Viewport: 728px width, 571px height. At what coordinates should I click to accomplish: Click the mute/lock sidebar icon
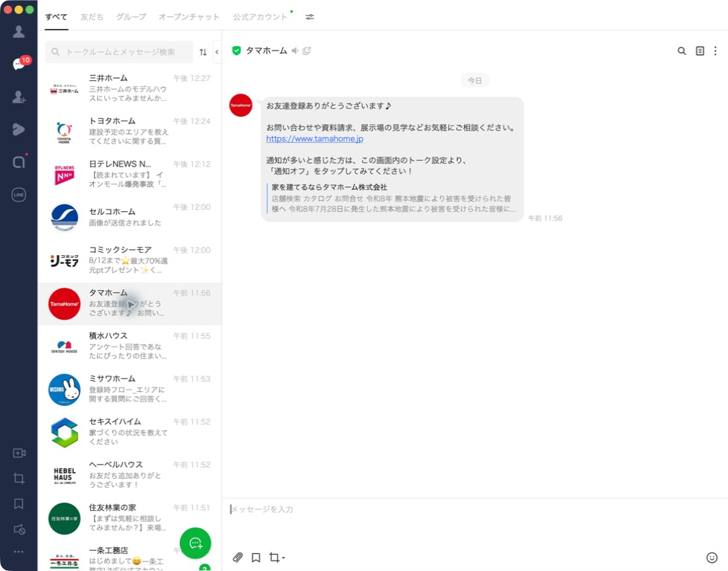point(19,529)
